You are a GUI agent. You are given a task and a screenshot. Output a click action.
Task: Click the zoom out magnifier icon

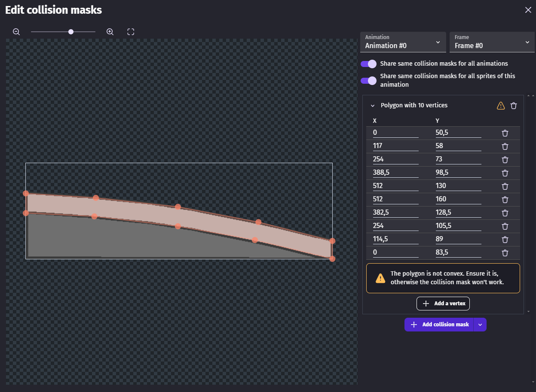pos(16,32)
